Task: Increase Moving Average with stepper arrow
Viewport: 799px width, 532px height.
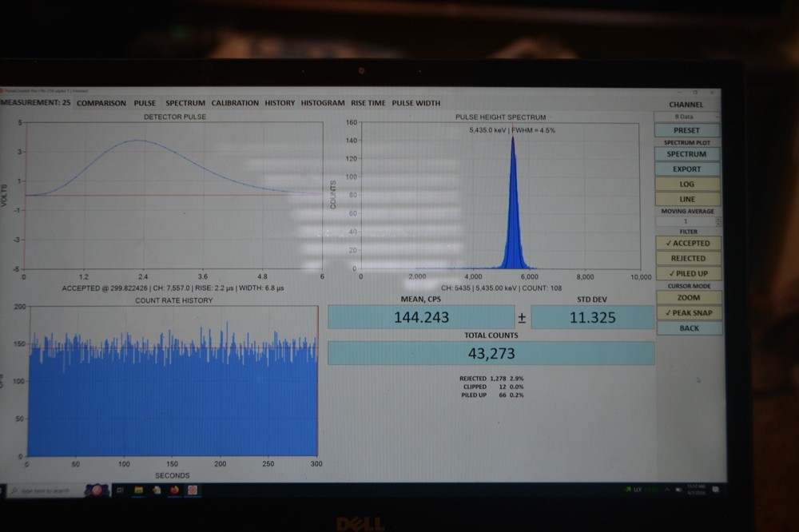Action: click(718, 219)
